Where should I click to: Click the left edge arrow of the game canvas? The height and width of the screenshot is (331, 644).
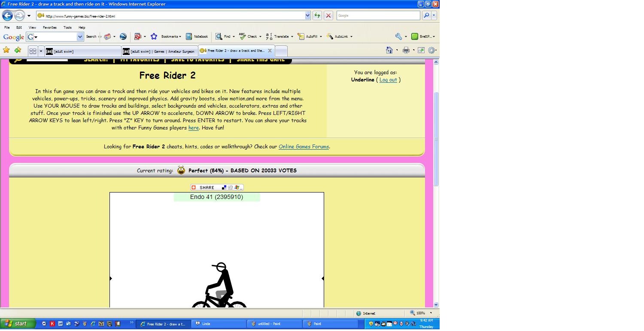point(111,278)
